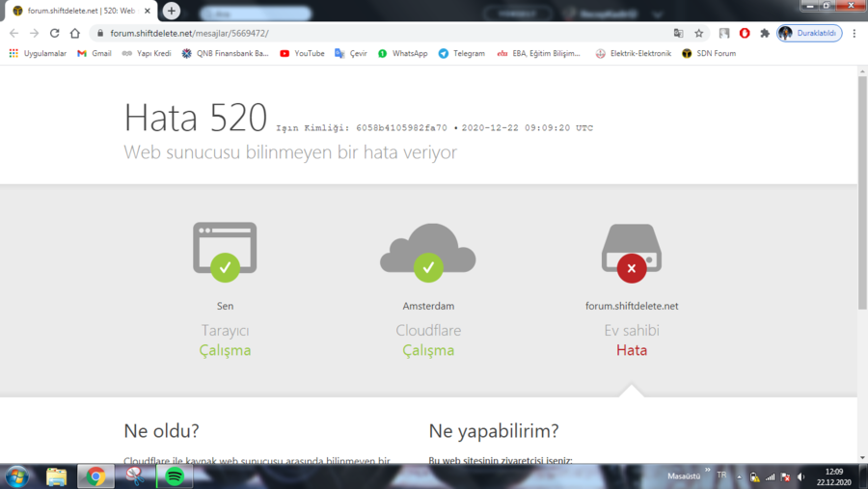Open the Windows Start button
Image resolution: width=868 pixels, height=489 pixels.
16,476
